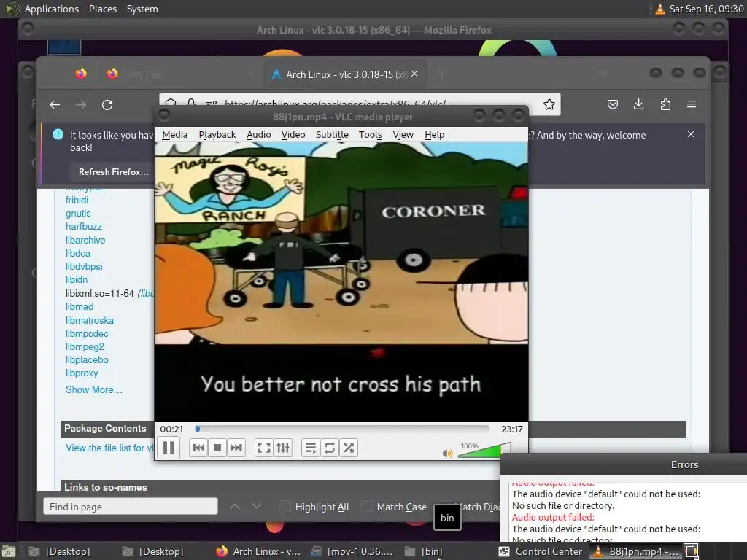Image resolution: width=747 pixels, height=560 pixels.
Task: Toggle random shuffle playback in VLC
Action: pyautogui.click(x=349, y=448)
